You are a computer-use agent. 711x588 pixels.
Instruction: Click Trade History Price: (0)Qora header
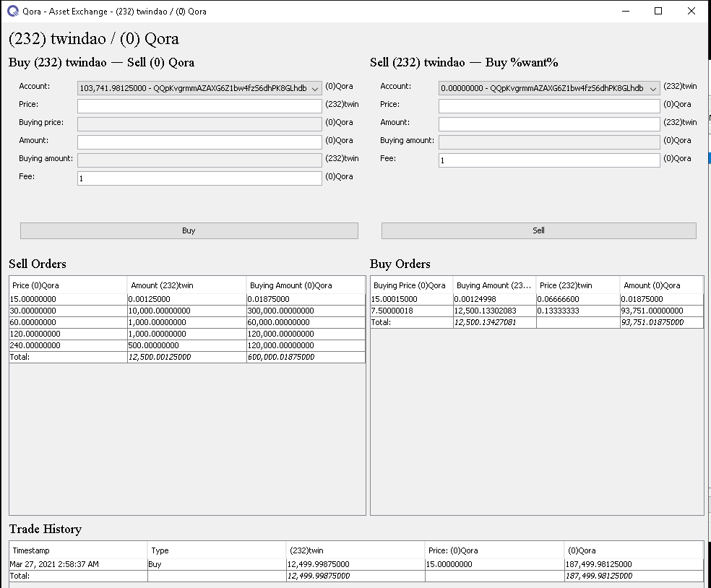click(x=495, y=550)
